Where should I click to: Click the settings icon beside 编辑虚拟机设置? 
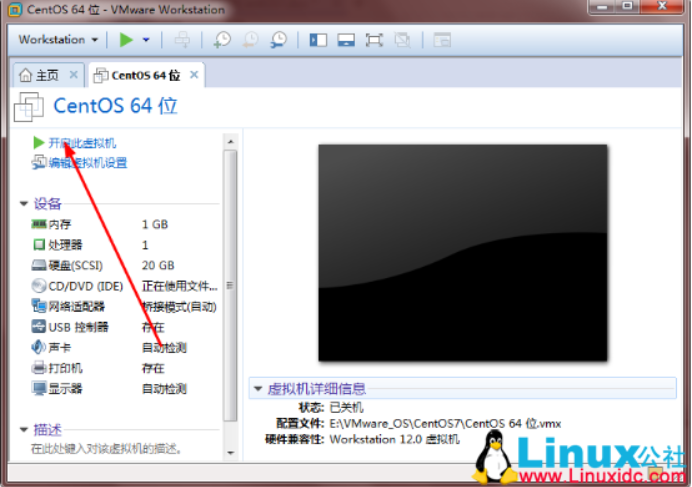(x=39, y=162)
